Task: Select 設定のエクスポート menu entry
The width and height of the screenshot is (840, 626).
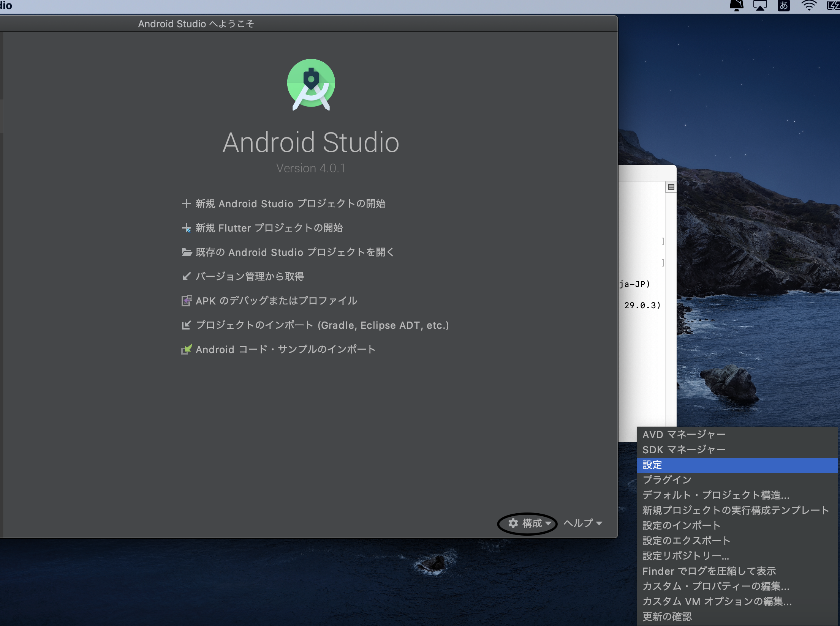Action: [737, 541]
